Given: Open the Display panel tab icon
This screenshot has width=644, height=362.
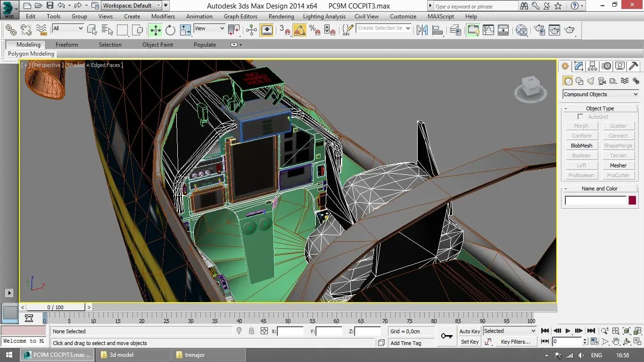Looking at the screenshot, I should (620, 66).
